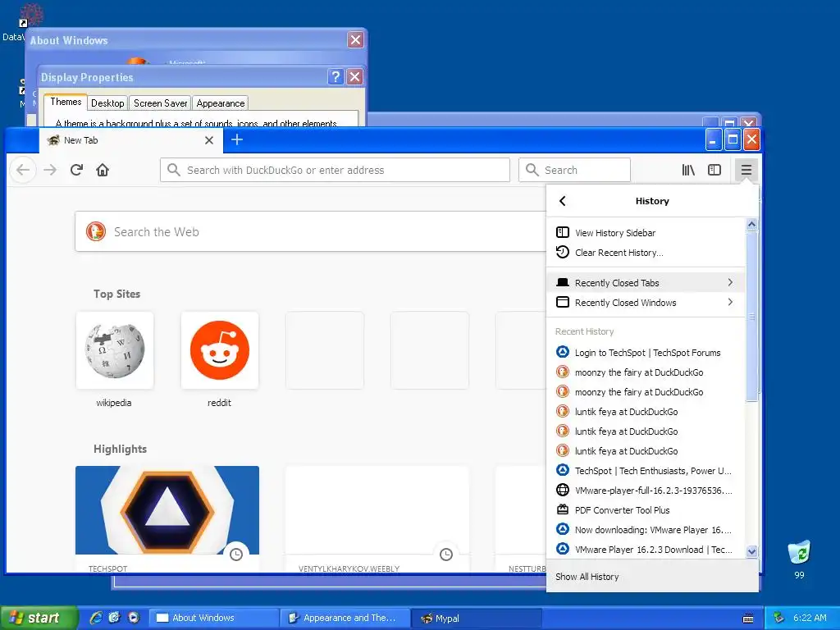
Task: Close the Display Properties window
Action: click(354, 76)
